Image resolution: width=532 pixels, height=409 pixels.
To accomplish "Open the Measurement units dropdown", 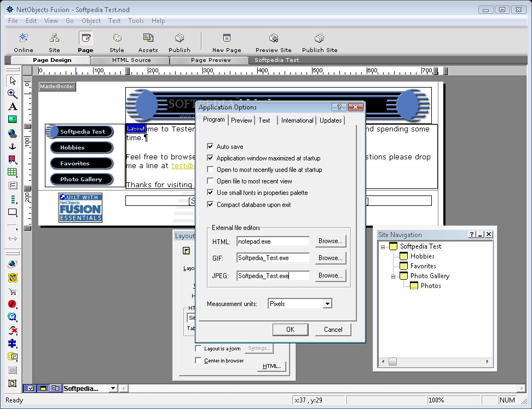I will pyautogui.click(x=327, y=303).
